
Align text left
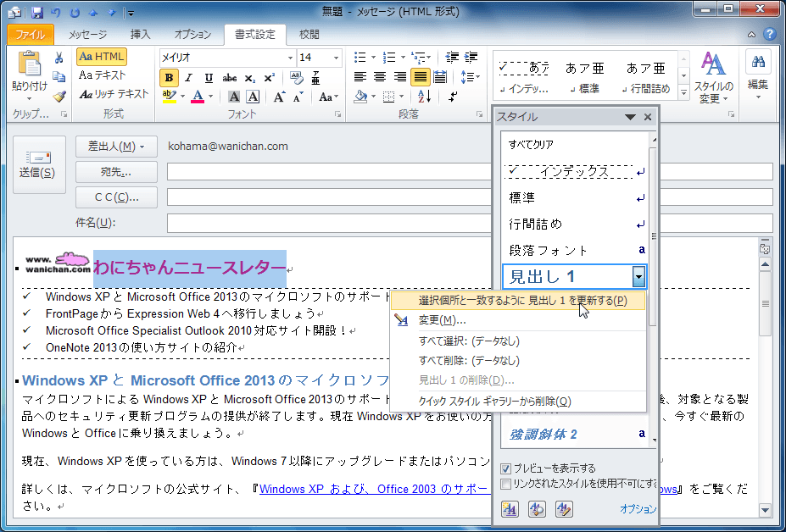click(x=360, y=77)
